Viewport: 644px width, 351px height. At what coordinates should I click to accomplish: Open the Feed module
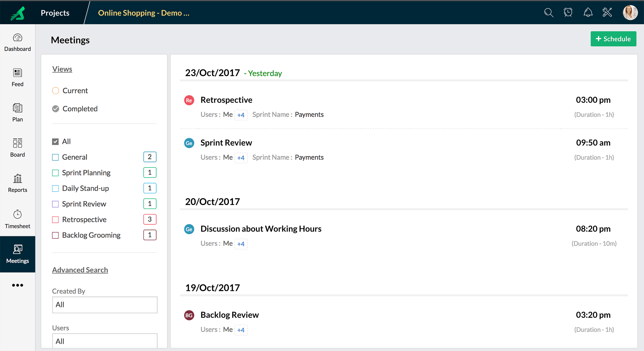click(x=18, y=78)
